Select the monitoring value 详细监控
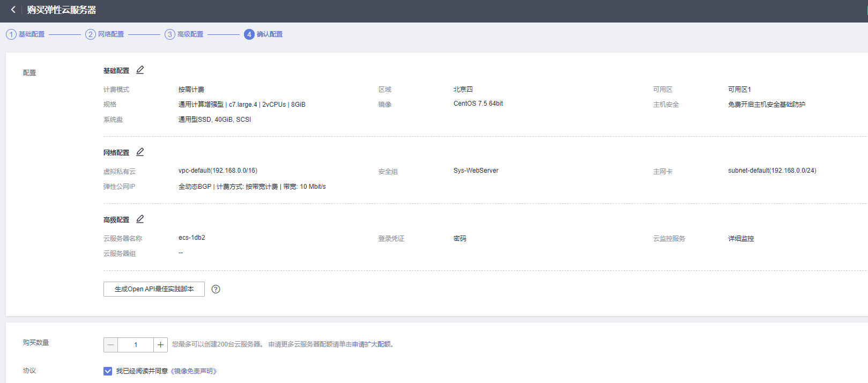This screenshot has width=868, height=383. click(741, 239)
